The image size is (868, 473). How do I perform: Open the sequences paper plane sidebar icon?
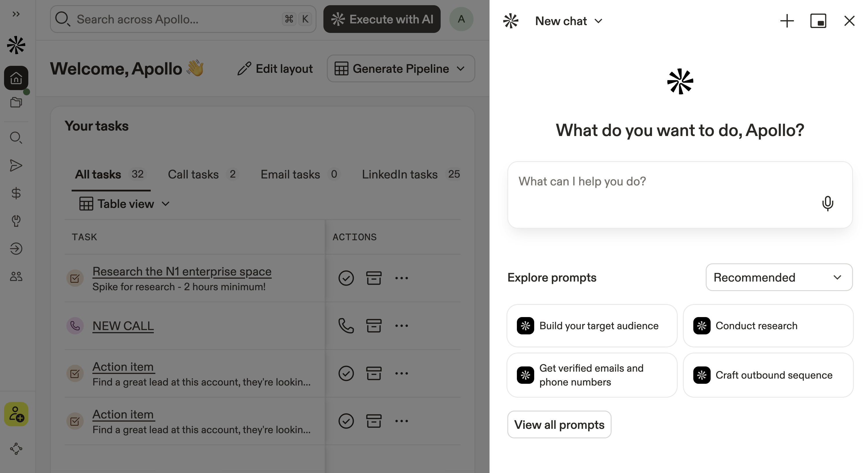tap(16, 165)
